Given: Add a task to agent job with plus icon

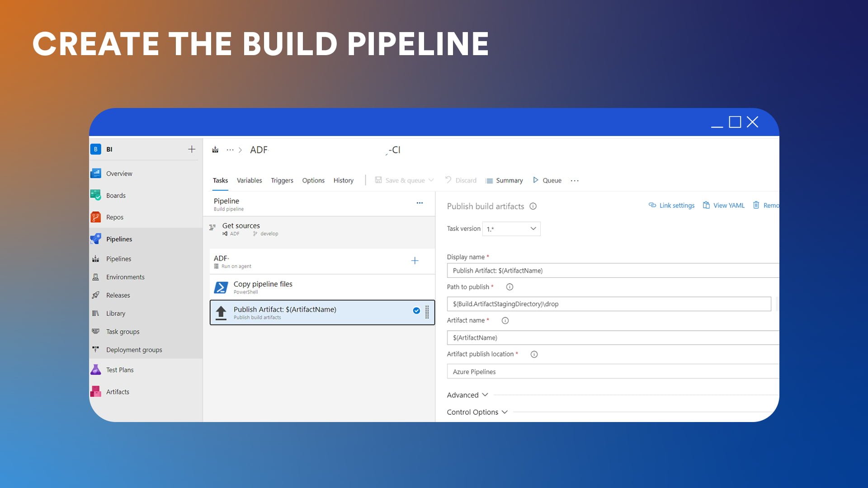Looking at the screenshot, I should [415, 261].
